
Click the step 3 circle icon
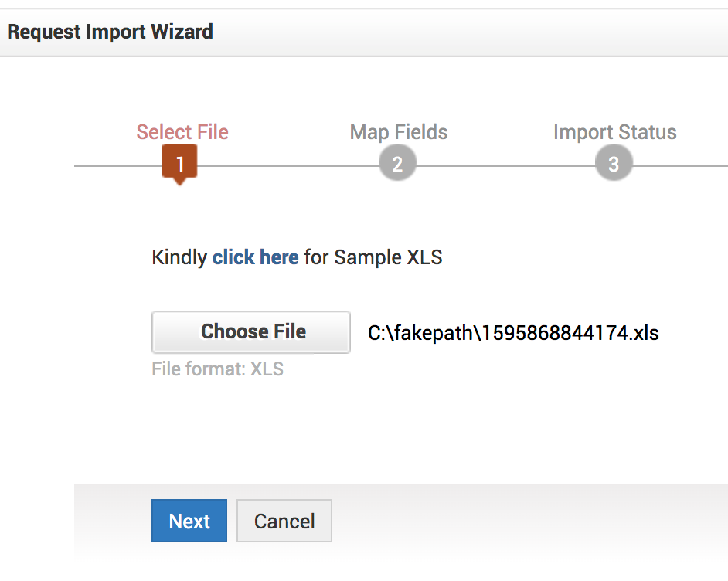pyautogui.click(x=614, y=164)
